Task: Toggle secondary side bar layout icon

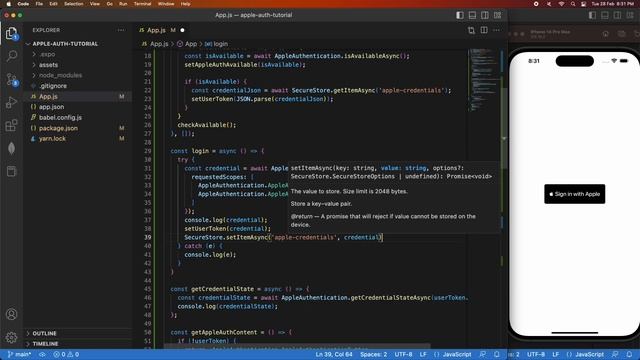Action: coord(485,15)
